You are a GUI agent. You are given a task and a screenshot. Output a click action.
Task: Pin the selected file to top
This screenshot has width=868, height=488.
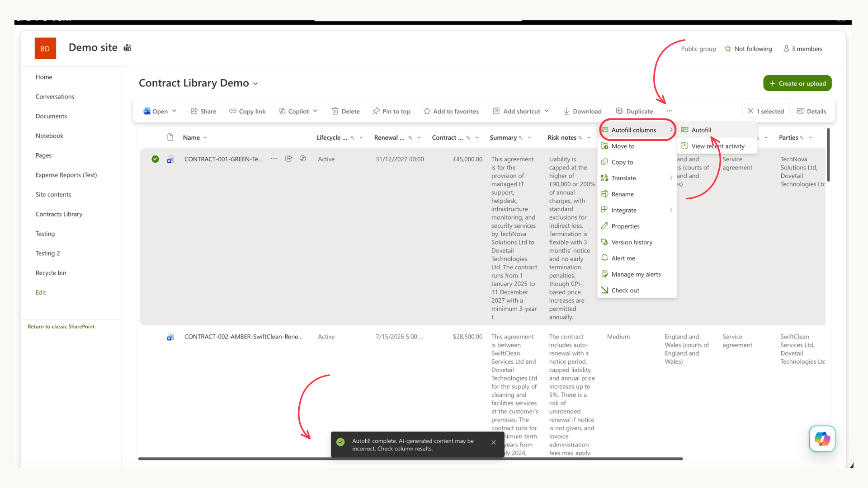tap(392, 111)
